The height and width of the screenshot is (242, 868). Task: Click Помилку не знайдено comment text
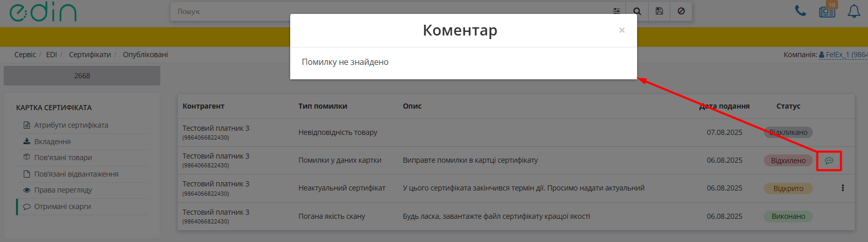coord(345,62)
